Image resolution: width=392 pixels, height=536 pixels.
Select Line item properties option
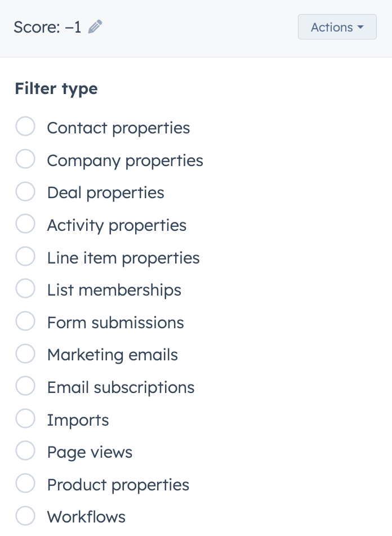[x=25, y=257]
